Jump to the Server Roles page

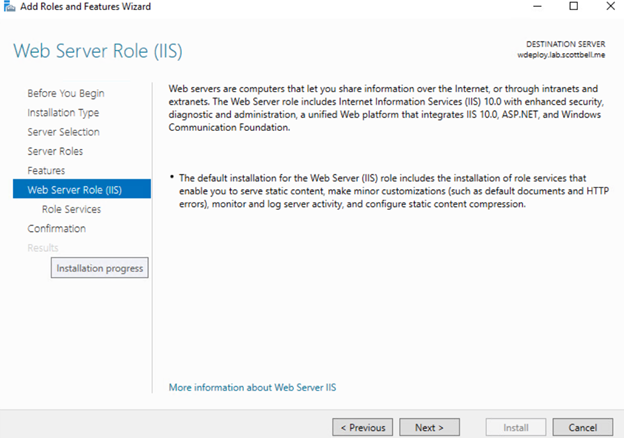click(55, 151)
